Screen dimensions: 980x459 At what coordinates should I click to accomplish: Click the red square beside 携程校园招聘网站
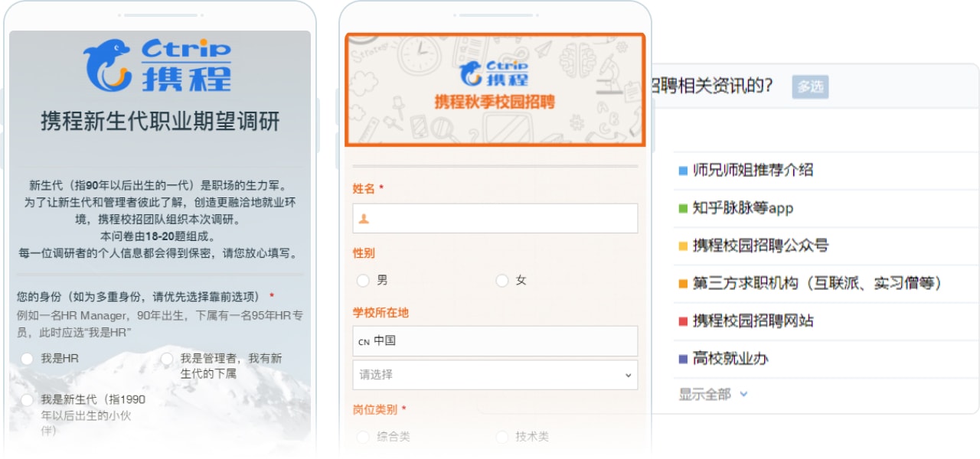click(x=683, y=321)
